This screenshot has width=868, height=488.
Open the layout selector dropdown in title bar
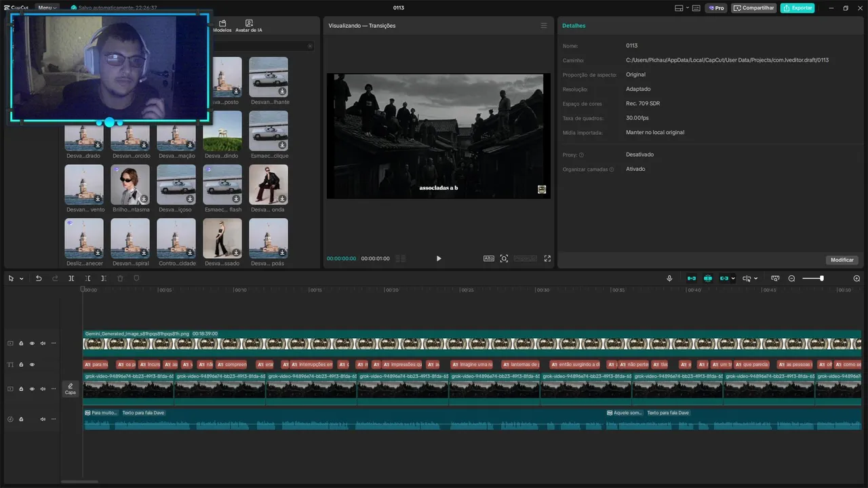682,8
